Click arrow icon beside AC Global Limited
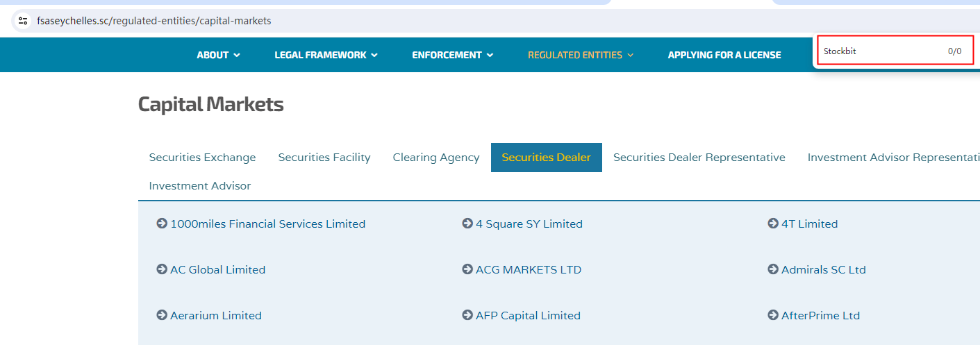 (162, 269)
